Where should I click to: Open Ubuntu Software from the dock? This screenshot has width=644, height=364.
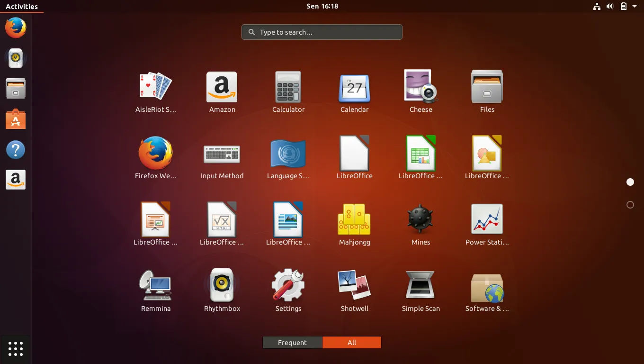tap(16, 119)
